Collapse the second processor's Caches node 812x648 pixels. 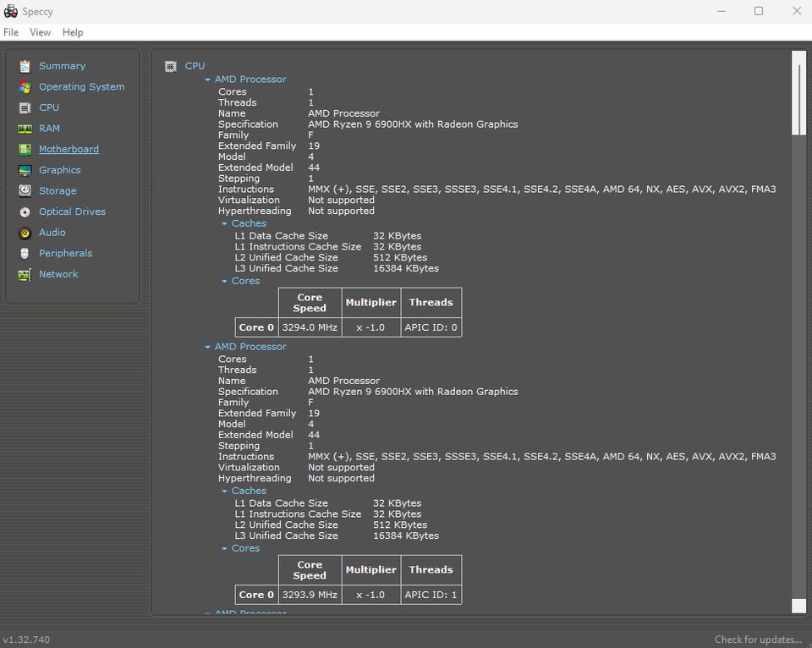coord(224,491)
